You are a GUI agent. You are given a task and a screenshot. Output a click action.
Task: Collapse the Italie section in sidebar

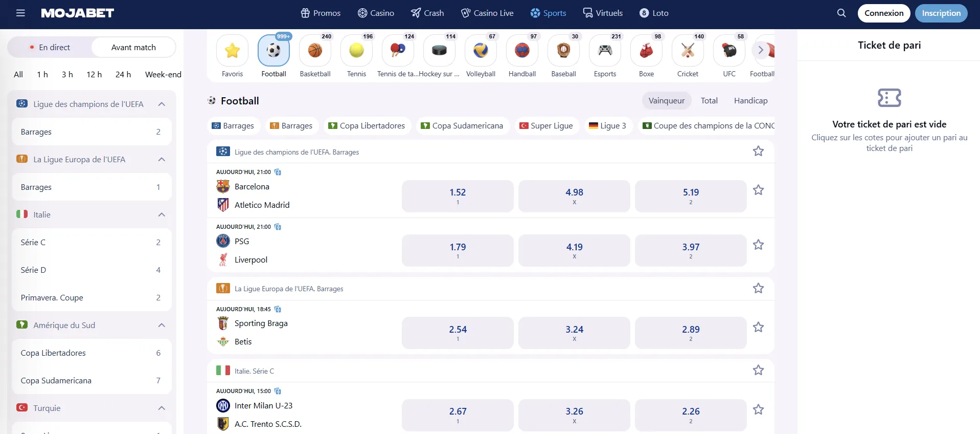coord(162,214)
